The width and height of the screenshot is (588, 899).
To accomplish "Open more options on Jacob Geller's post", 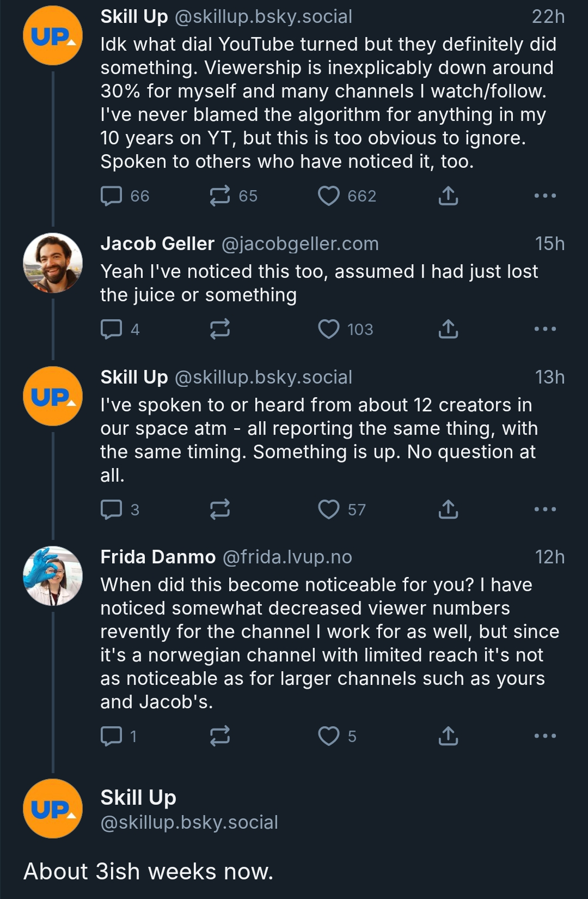I will pos(545,329).
